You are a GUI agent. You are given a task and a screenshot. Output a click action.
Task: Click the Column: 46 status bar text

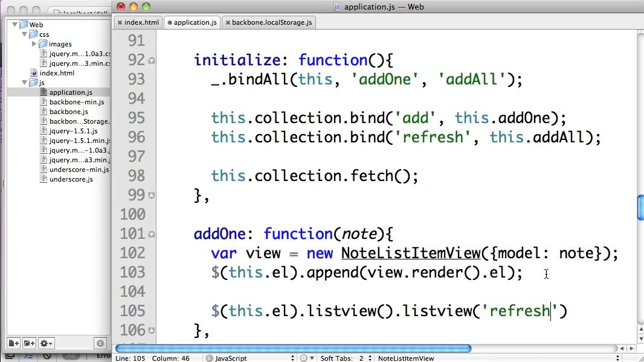(x=171, y=358)
